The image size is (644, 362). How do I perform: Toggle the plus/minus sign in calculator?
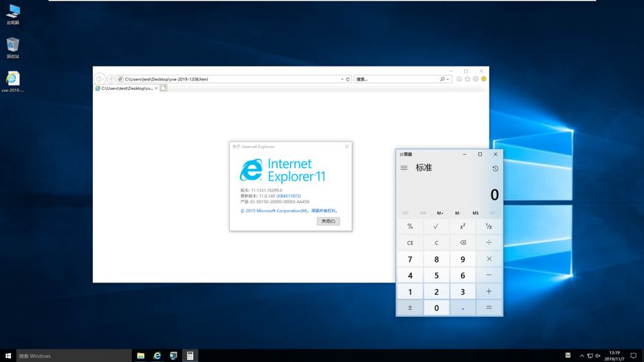(410, 307)
